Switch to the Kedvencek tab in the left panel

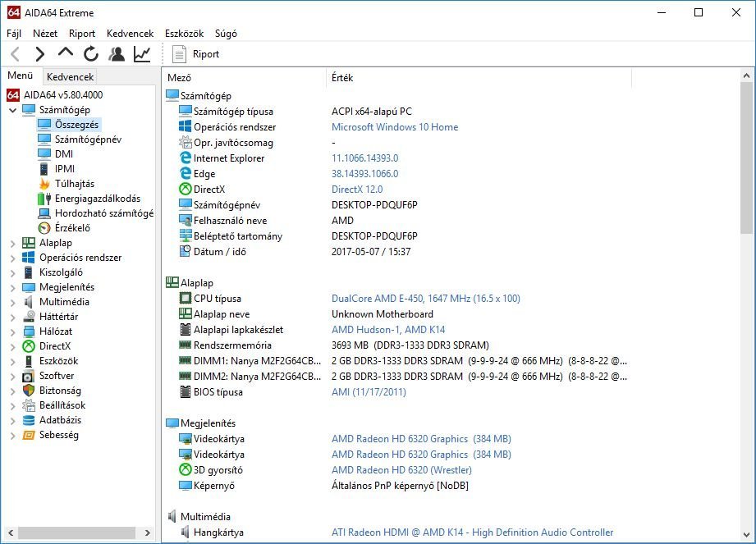click(x=71, y=76)
